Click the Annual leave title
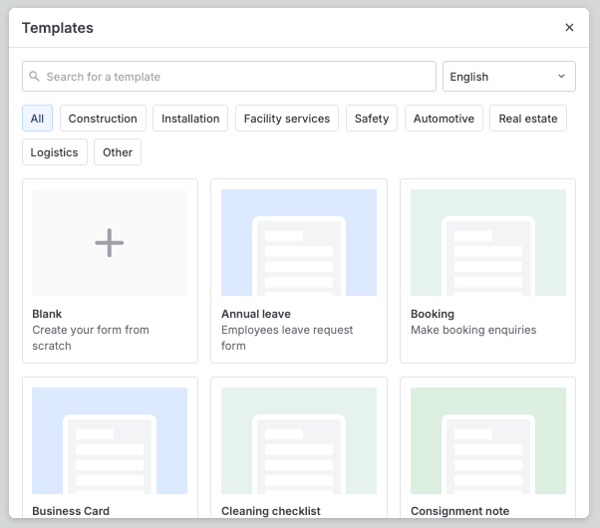Screen dimensions: 600x528 [256, 314]
